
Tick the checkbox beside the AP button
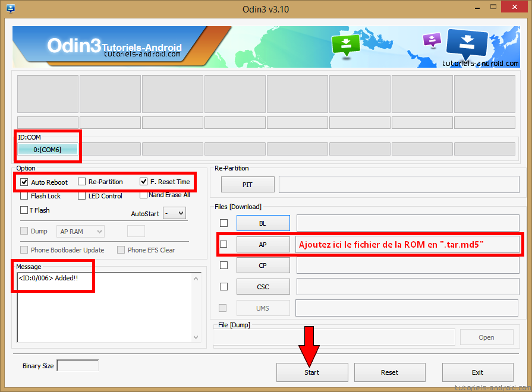coord(223,244)
